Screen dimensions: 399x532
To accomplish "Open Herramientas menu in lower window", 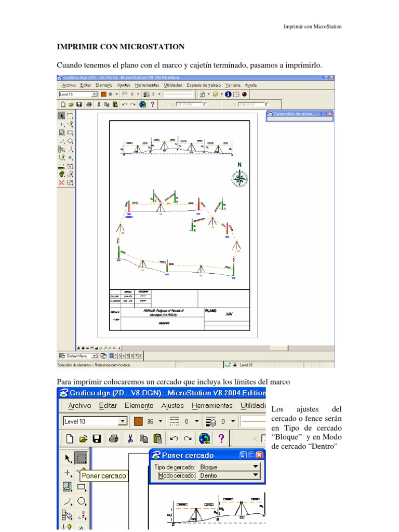I will 212,405.
